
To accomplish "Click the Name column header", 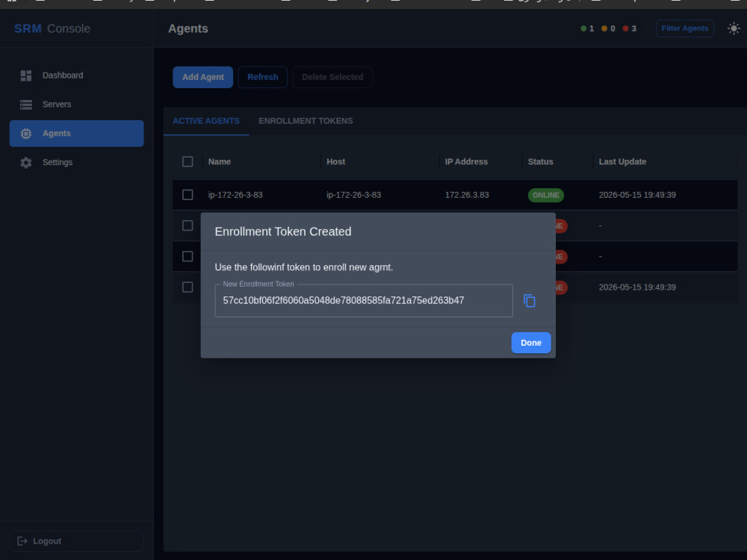I will 220,162.
